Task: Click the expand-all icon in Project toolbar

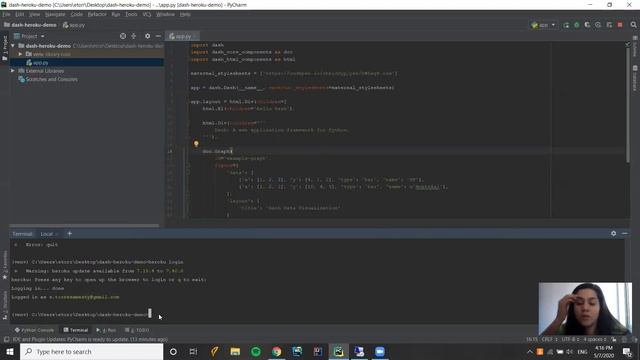Action: 133,36
